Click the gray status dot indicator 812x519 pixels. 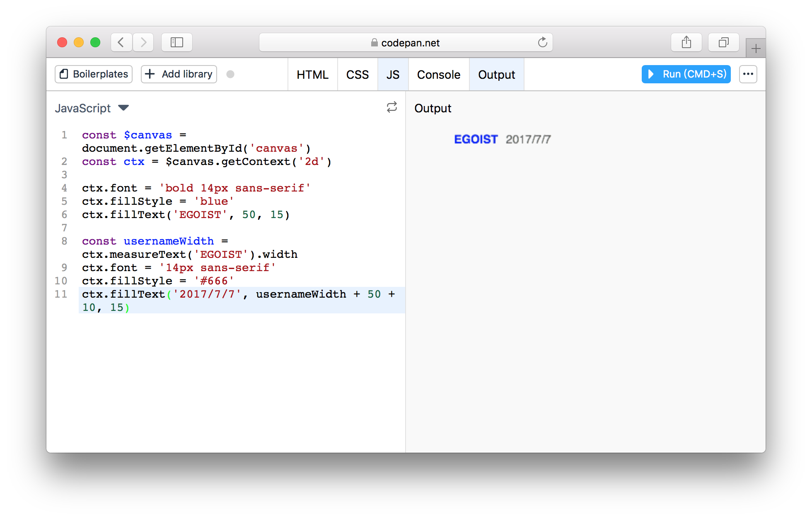click(230, 74)
